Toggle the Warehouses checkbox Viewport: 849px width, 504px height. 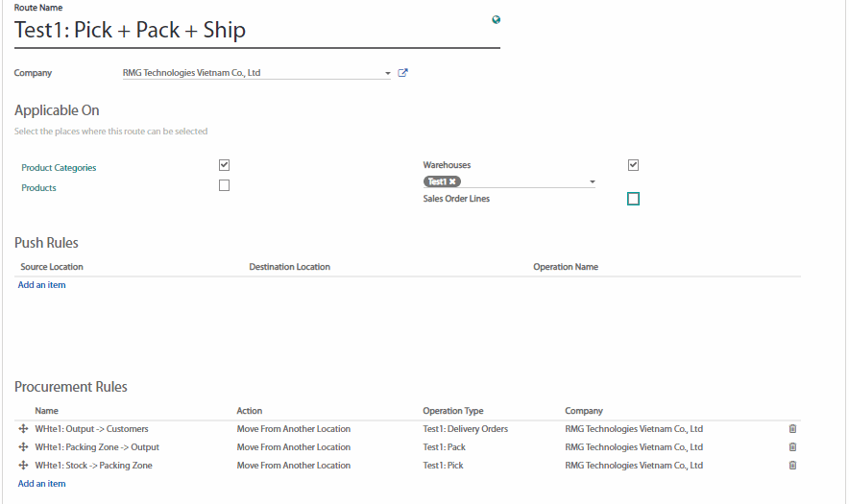coord(633,165)
